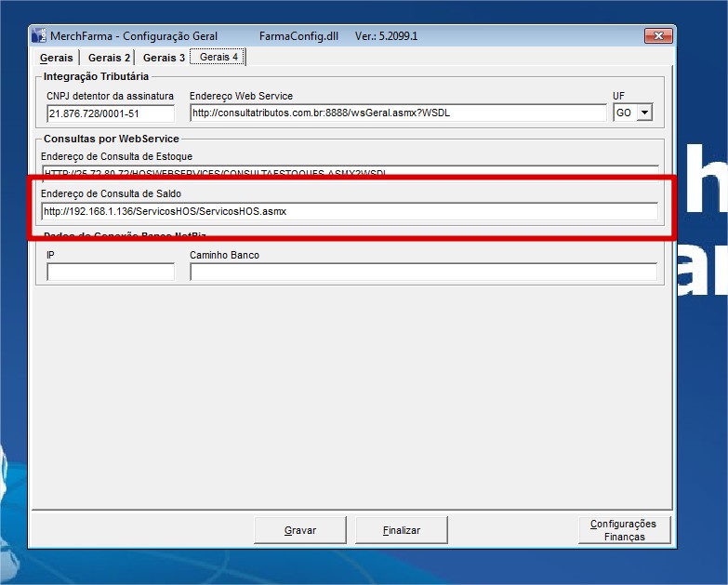The image size is (728, 585).
Task: Select the Gerais 3 tab
Action: (164, 58)
